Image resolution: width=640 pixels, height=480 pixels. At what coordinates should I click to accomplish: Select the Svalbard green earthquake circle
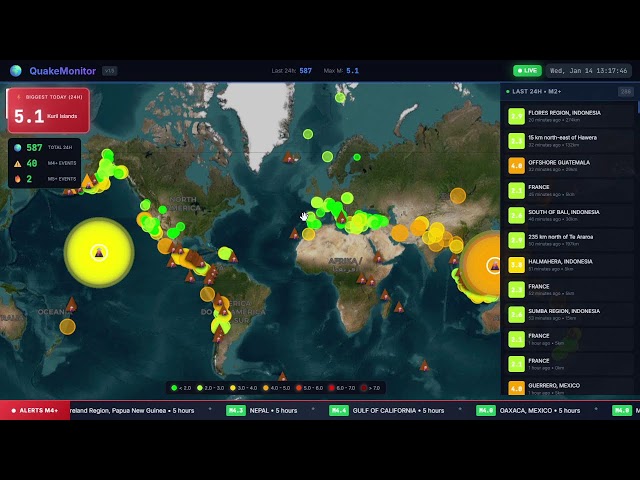pos(340,98)
